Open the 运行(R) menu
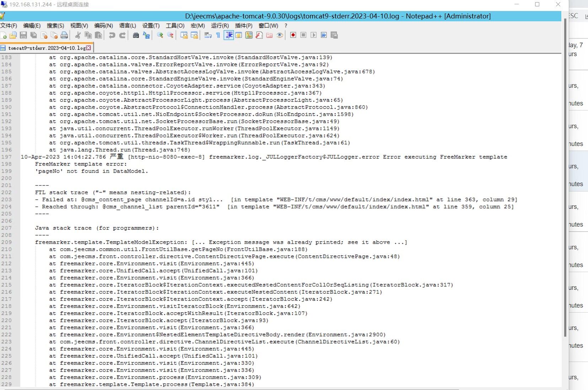 (x=220, y=26)
